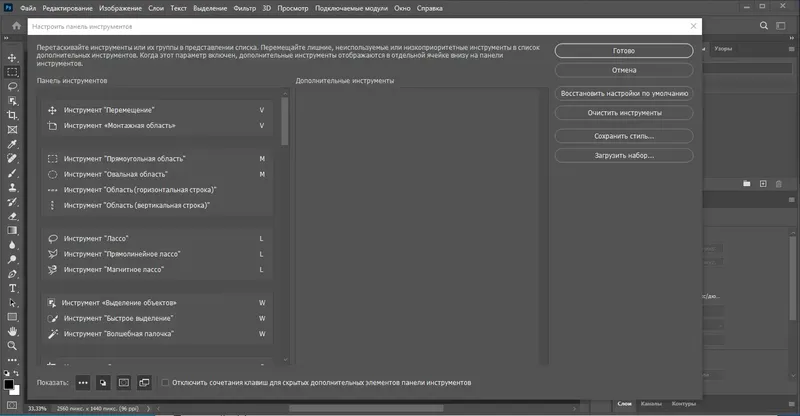Toggle the show ellipsis button next to Показать
The width and height of the screenshot is (800, 416).
coord(83,382)
